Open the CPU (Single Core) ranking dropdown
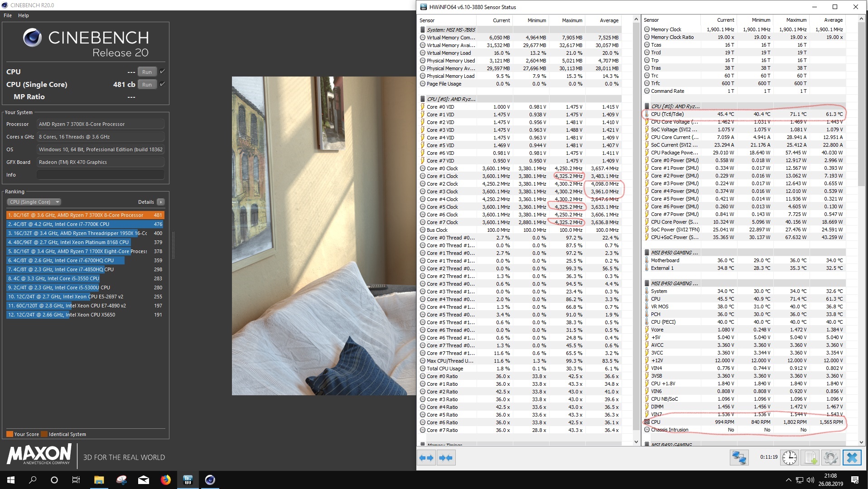Viewport: 868px width, 489px height. 34,202
